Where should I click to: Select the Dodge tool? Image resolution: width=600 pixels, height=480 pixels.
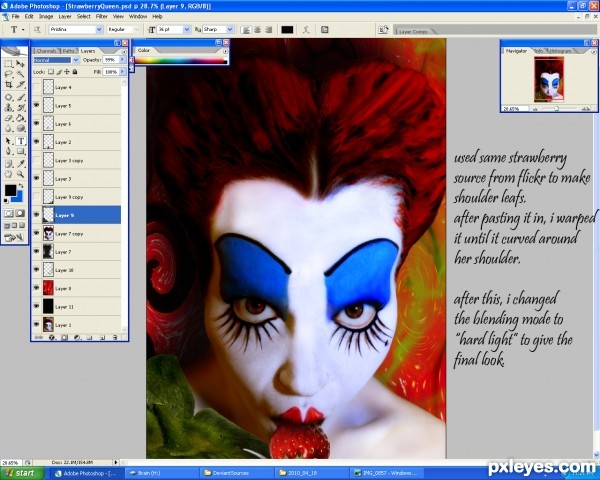point(20,128)
